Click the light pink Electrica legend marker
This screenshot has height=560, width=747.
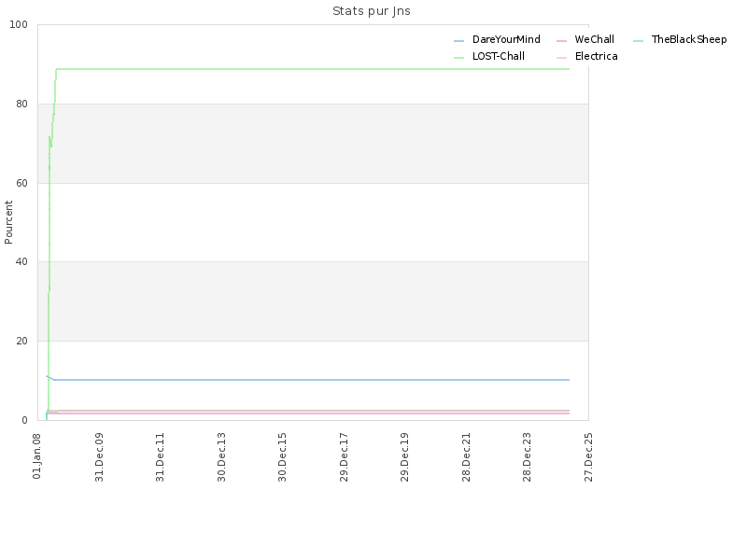coord(562,58)
